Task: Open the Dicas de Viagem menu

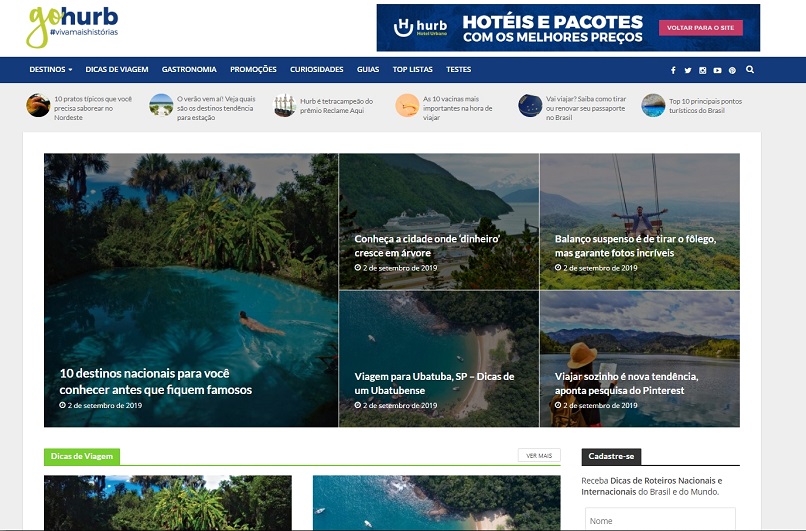Action: (117, 69)
